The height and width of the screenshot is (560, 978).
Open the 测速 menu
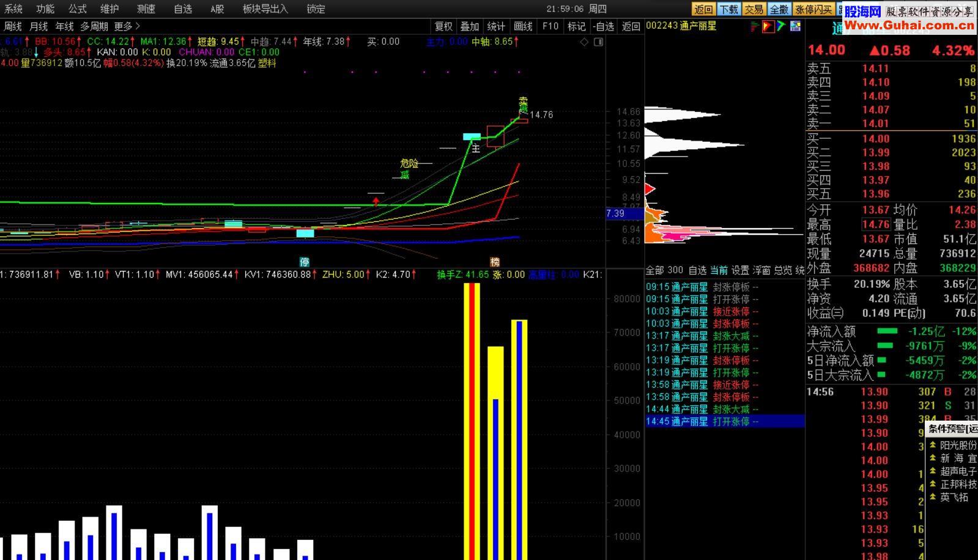point(146,9)
